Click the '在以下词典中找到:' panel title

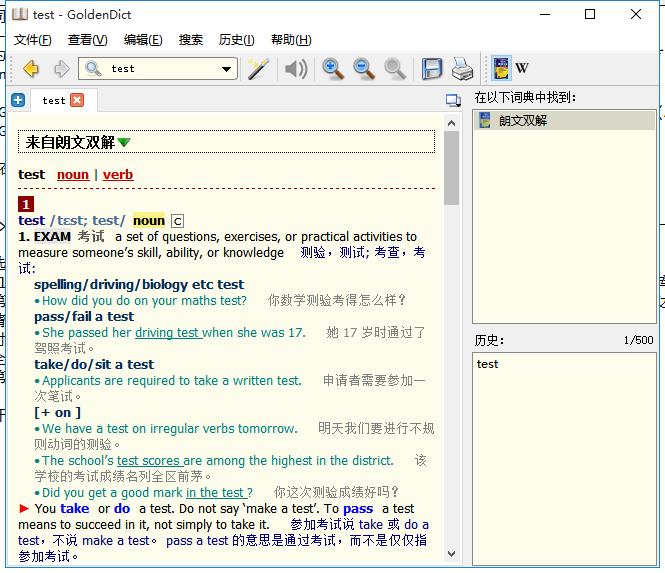[525, 98]
